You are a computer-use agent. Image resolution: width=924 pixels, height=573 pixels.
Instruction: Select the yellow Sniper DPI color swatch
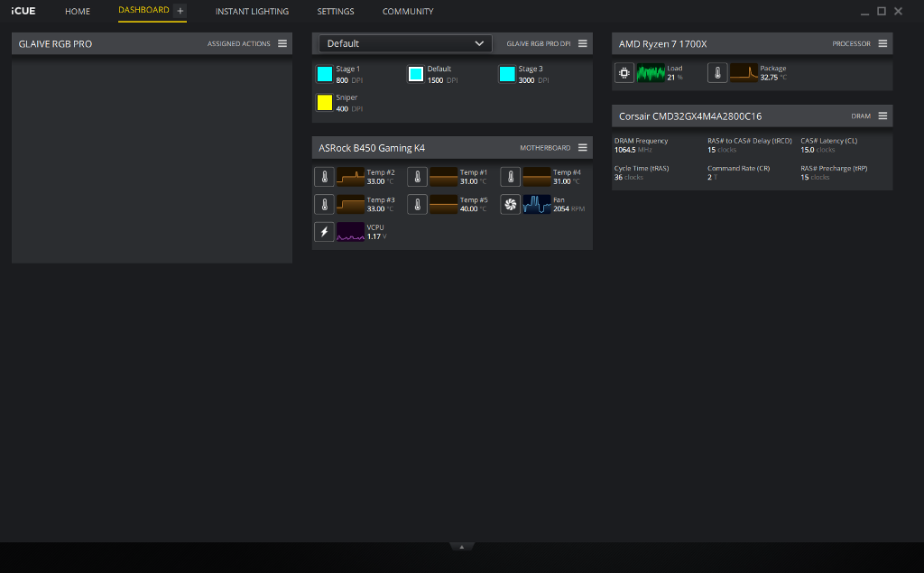325,102
